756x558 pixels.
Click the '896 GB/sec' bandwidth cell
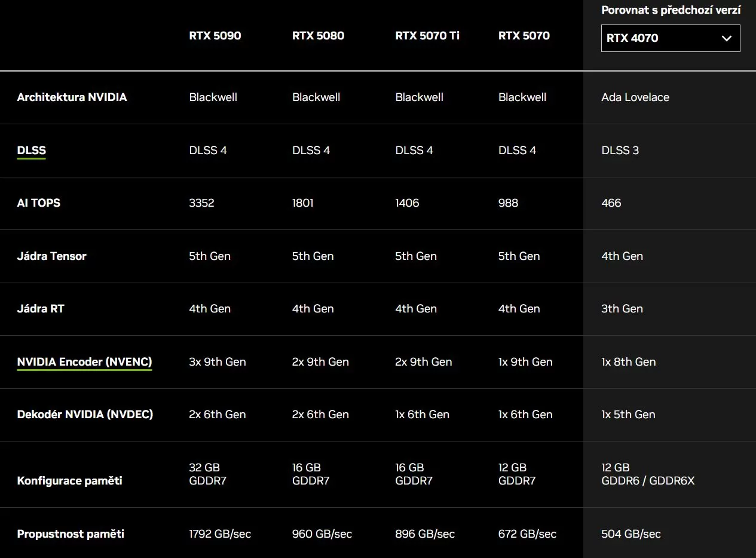point(425,534)
